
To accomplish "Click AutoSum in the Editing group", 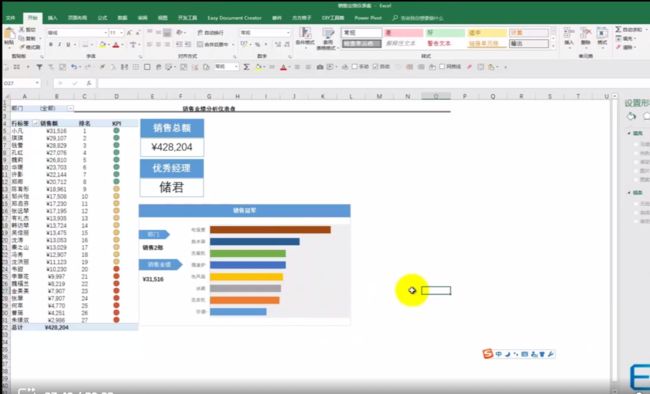I will [x=628, y=29].
